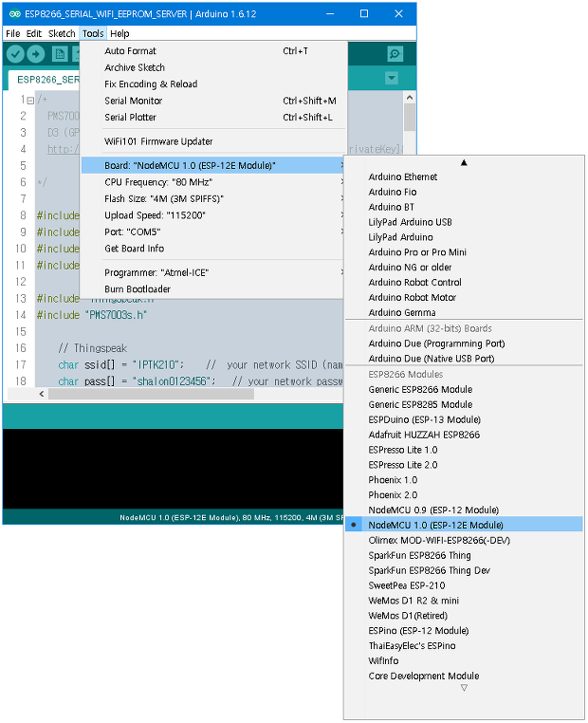Click the Upload arrow button
The height and width of the screenshot is (723, 588).
36,54
